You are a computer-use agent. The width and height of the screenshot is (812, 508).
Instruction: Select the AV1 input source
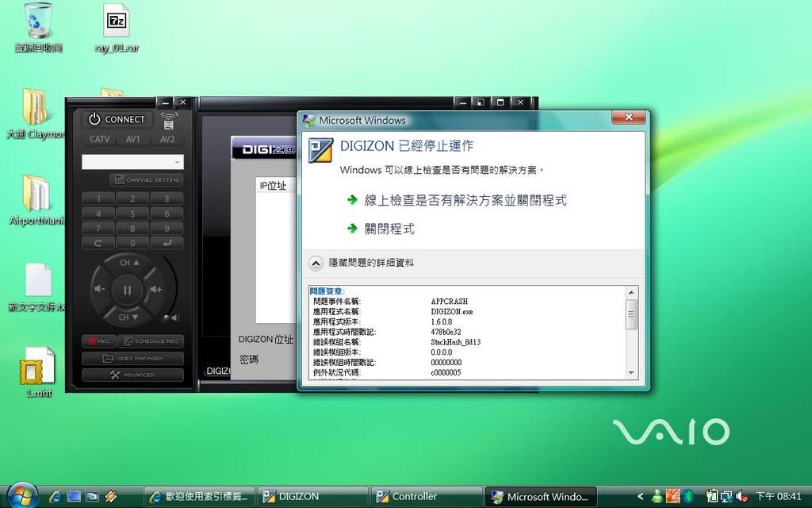click(x=133, y=139)
